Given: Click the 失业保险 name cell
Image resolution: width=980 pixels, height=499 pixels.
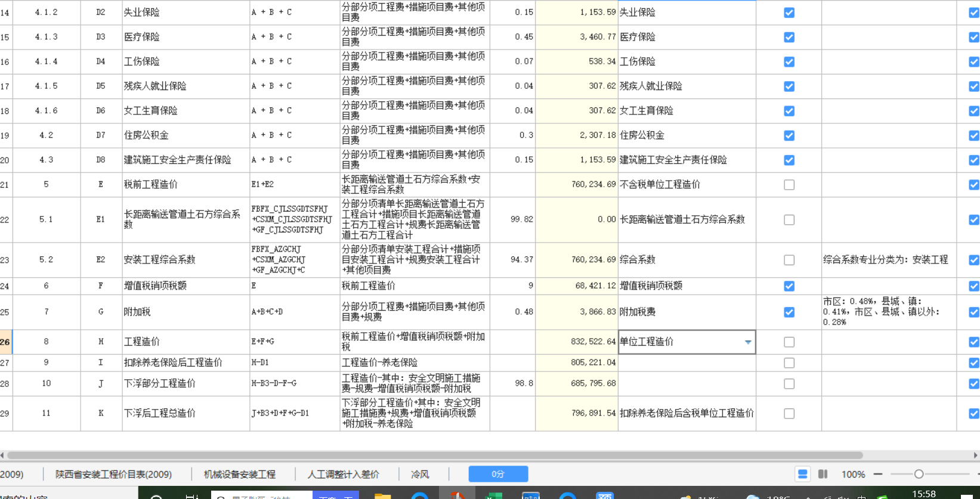Looking at the screenshot, I should click(186, 13).
